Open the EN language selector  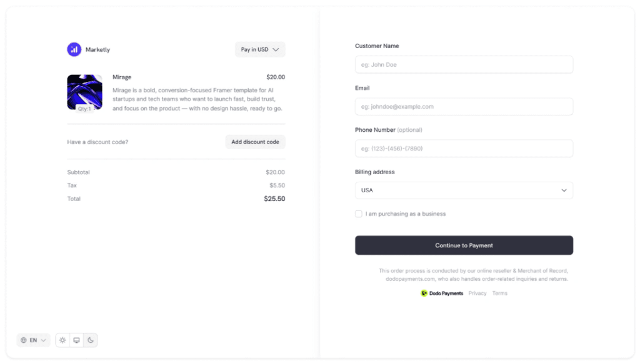click(34, 340)
